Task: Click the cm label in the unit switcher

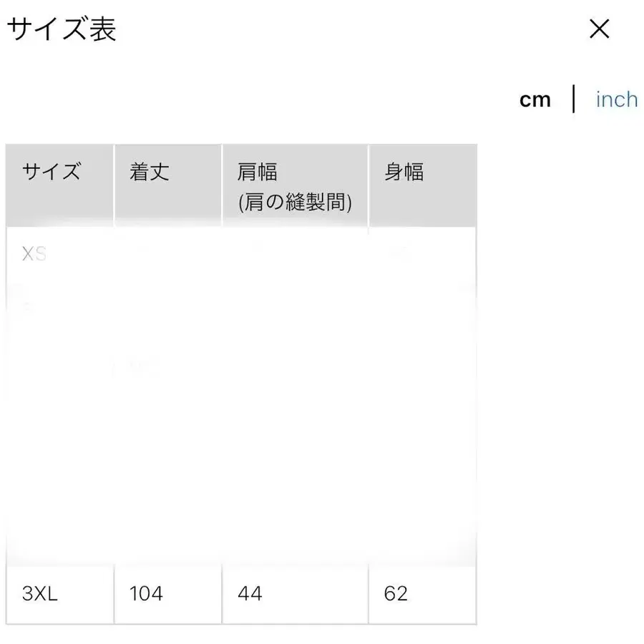Action: point(535,99)
